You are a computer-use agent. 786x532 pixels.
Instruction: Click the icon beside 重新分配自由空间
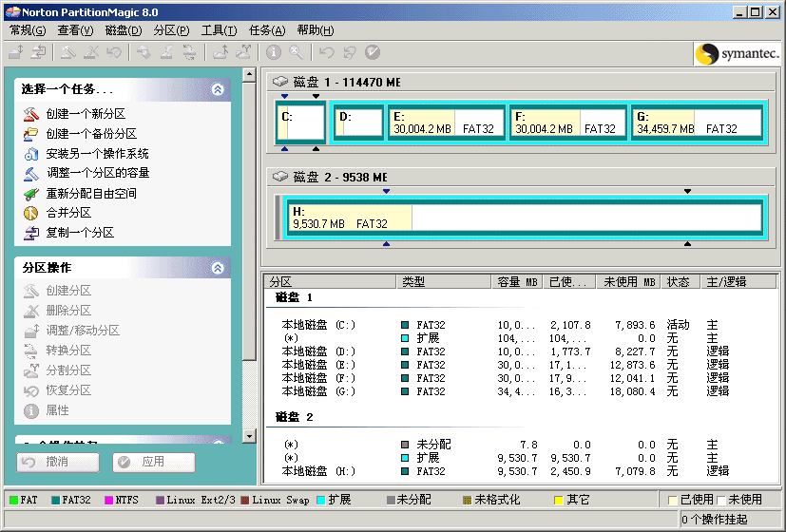pos(31,194)
